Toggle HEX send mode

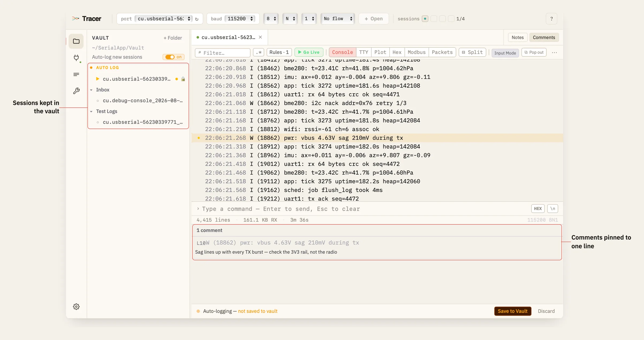coord(538,209)
